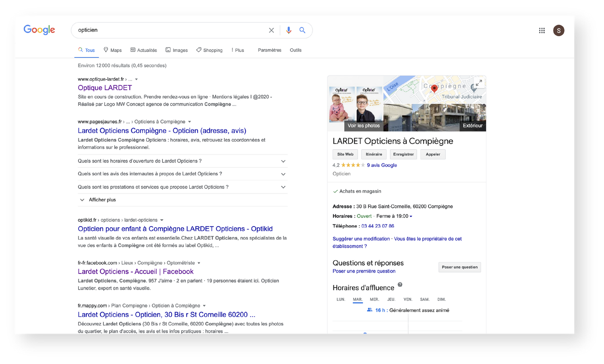Select LUN. in busy hours days
The image size is (604, 364).
pos(341,300)
